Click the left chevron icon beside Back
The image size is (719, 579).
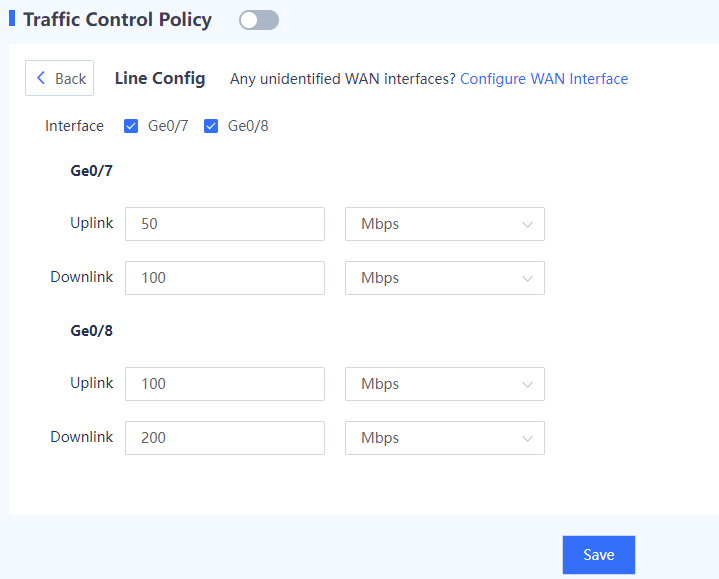point(42,78)
